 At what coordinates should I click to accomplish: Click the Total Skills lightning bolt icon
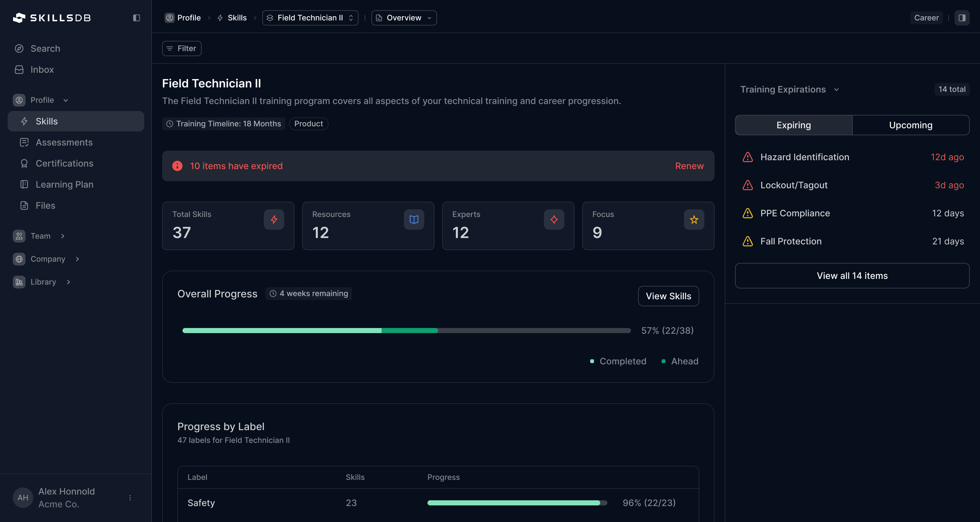pyautogui.click(x=274, y=220)
